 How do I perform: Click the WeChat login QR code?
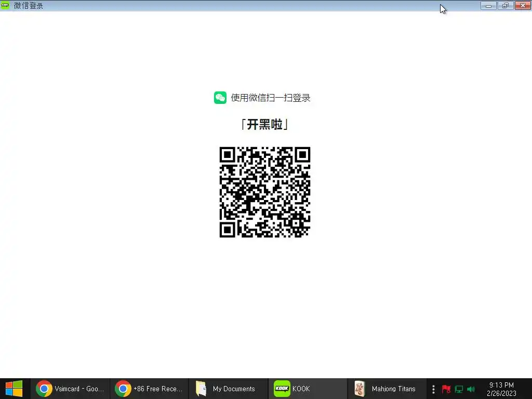tap(264, 192)
